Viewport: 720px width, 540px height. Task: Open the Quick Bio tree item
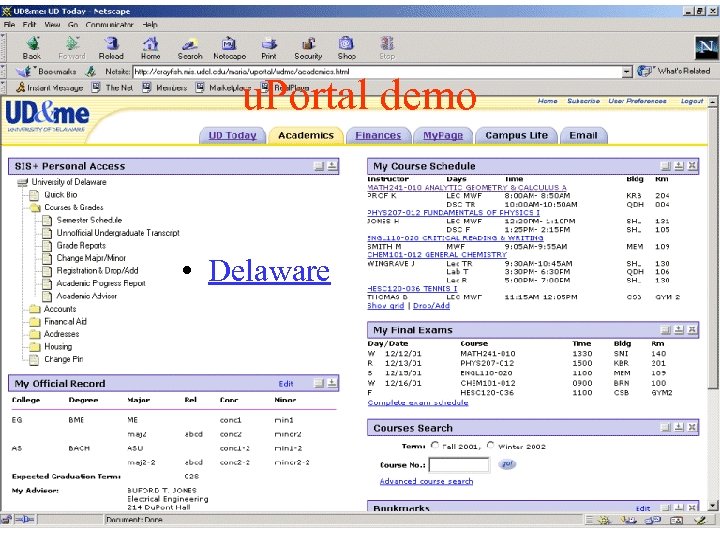click(61, 195)
